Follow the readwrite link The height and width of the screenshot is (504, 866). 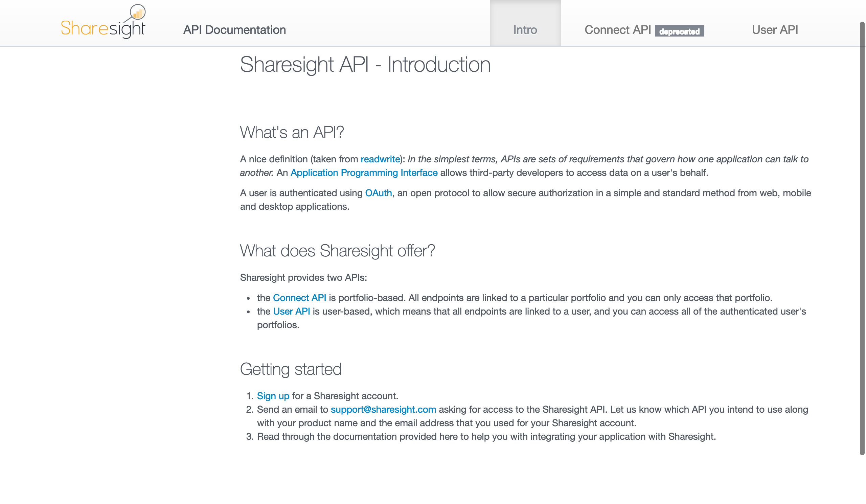(x=381, y=159)
